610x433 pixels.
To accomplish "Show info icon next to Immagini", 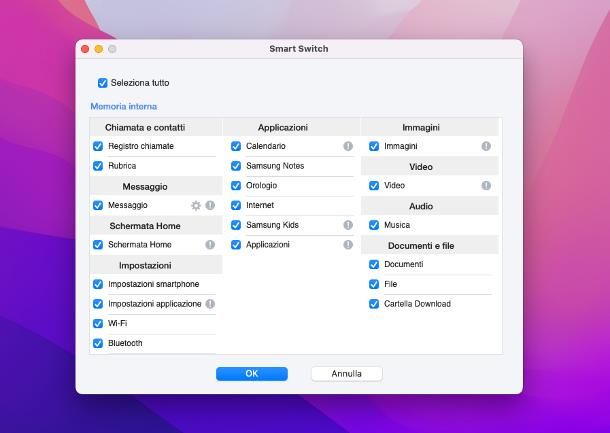I will [486, 146].
